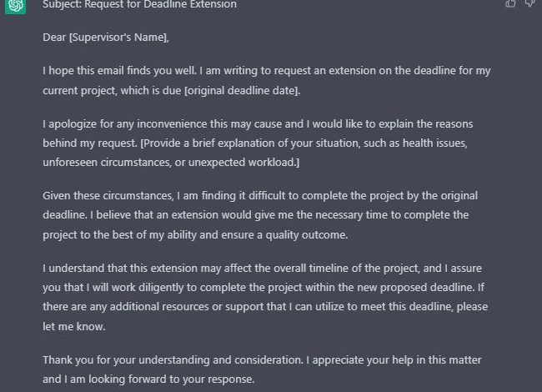
Task: Click "Given these circumstances" paragraph start
Action: (108, 196)
